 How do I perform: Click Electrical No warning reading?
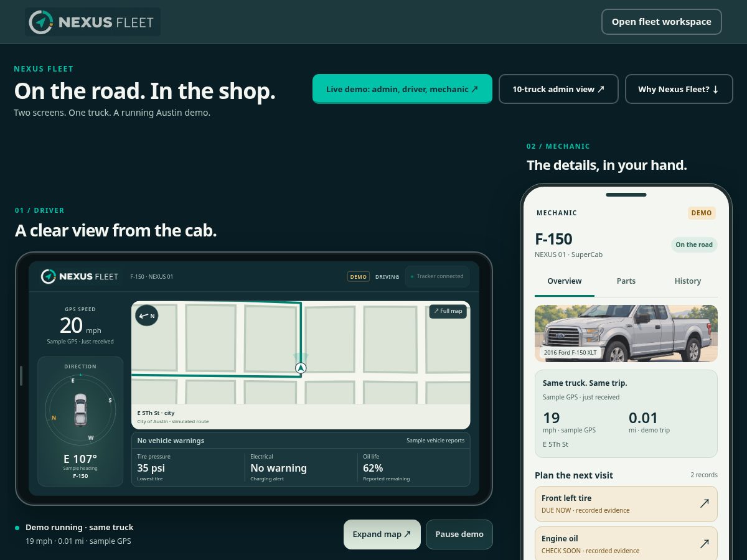(278, 468)
